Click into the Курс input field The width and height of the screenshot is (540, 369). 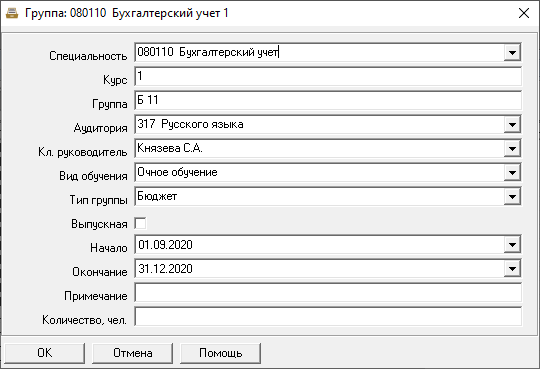[x=328, y=76]
